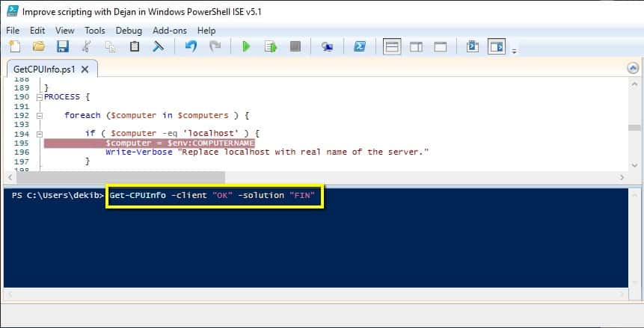
Task: Open the Edit menu
Action: pos(37,31)
